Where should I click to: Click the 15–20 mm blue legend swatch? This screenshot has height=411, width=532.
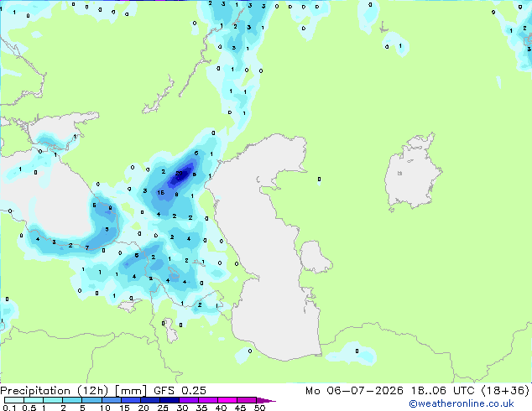click(x=130, y=400)
